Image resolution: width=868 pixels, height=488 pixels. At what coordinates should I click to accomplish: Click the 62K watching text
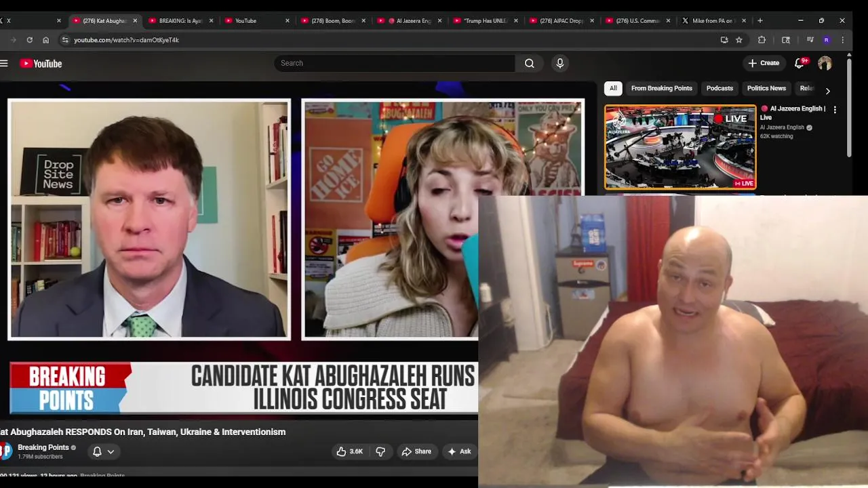(776, 136)
